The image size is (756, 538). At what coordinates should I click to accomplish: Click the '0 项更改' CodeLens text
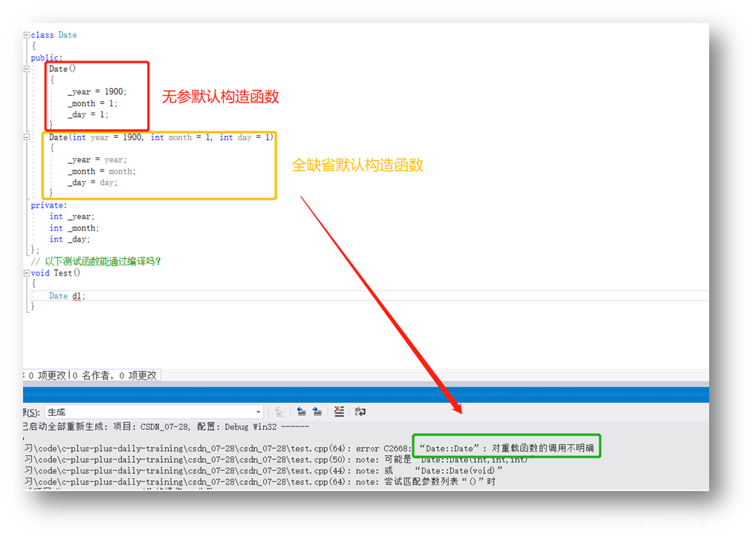pos(47,376)
